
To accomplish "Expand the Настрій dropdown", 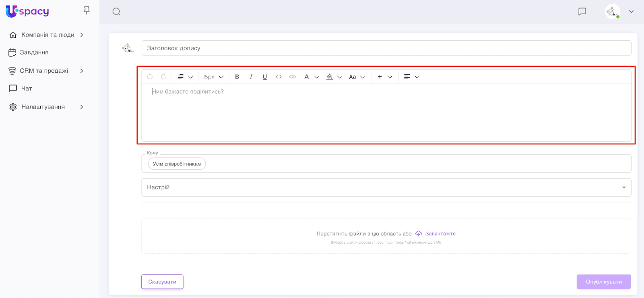I will [623, 187].
